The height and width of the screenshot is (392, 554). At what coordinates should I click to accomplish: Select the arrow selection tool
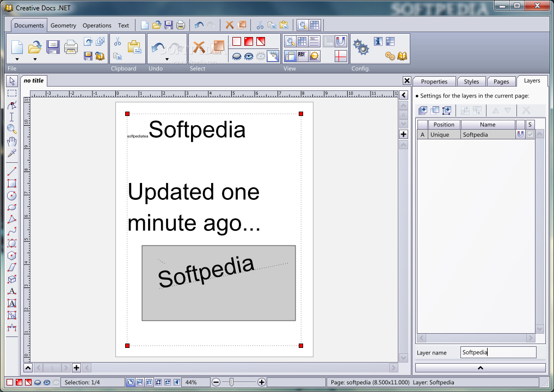(12, 81)
